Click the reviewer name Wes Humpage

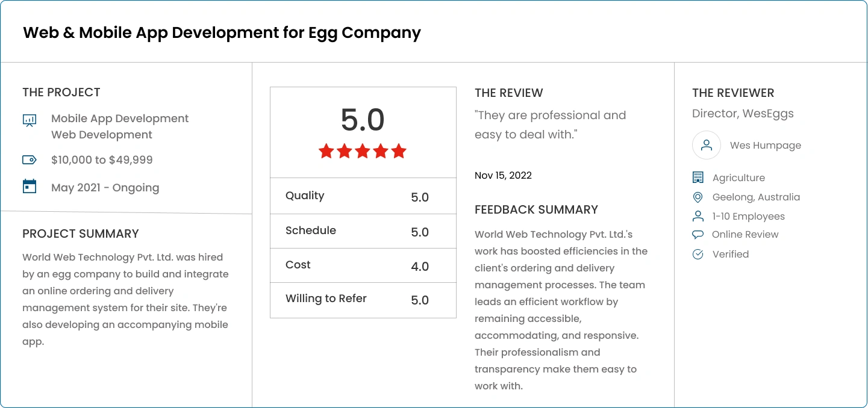[766, 145]
